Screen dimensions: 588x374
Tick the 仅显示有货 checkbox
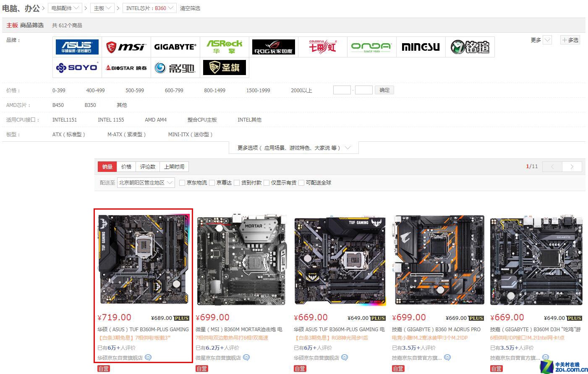tap(267, 183)
